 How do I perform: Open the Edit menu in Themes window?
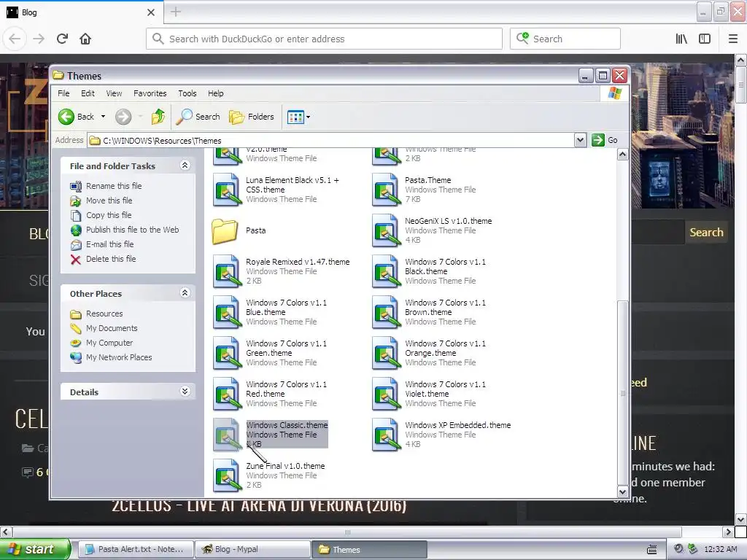click(88, 93)
